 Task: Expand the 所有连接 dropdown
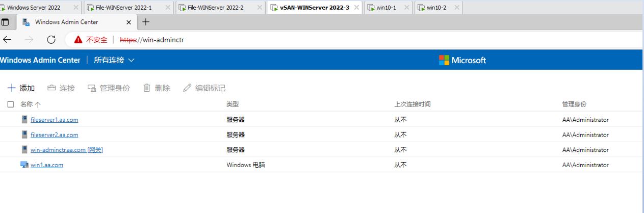114,60
